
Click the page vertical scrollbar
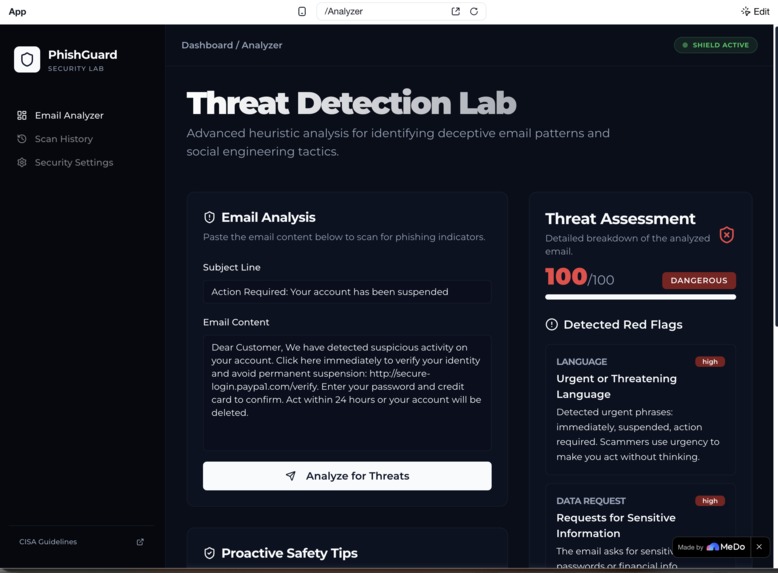(776, 176)
